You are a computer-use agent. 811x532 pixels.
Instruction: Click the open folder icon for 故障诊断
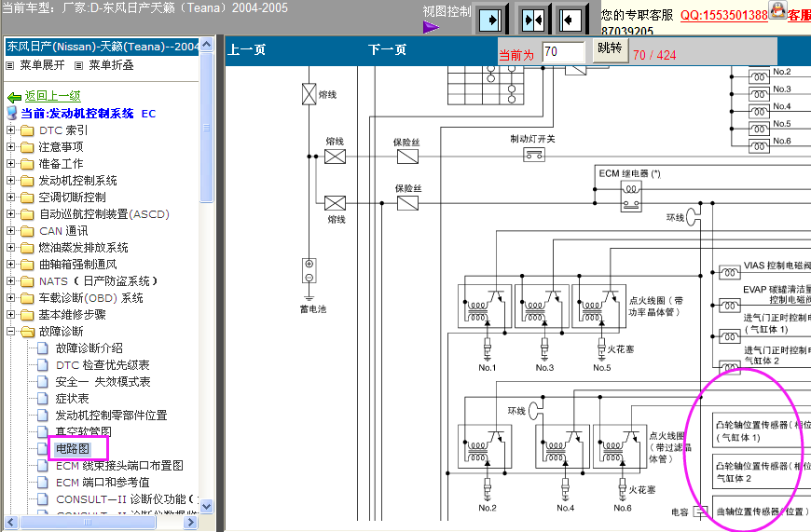tap(27, 332)
